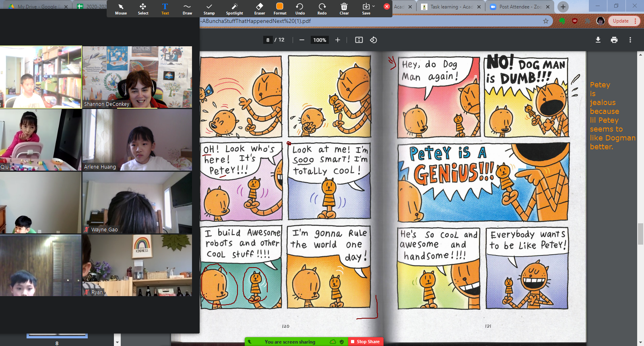Close the annotation toolbar with red X
Image resolution: width=644 pixels, height=346 pixels.
pos(387,6)
